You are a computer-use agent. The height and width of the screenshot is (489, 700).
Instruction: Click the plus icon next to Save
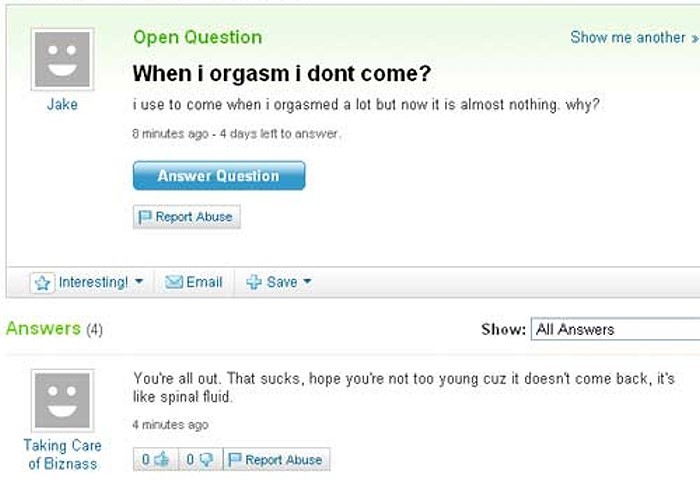[x=254, y=283]
